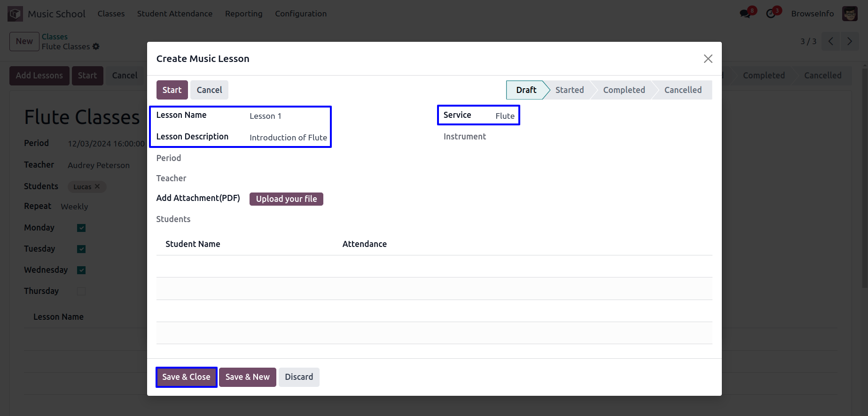Viewport: 868px width, 416px height.
Task: Toggle the Thursday checkbox
Action: [x=81, y=291]
